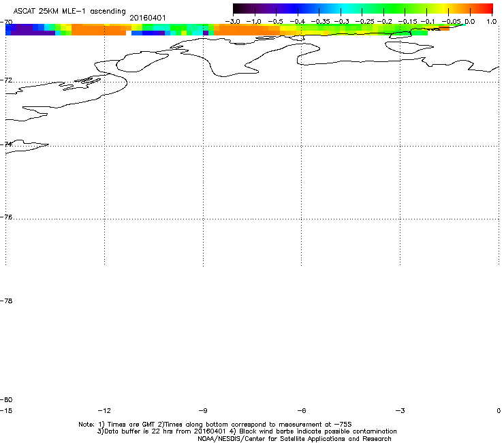Click the -0.2 color scale label
Screen dimensions: 504x443
pyautogui.click(x=384, y=22)
